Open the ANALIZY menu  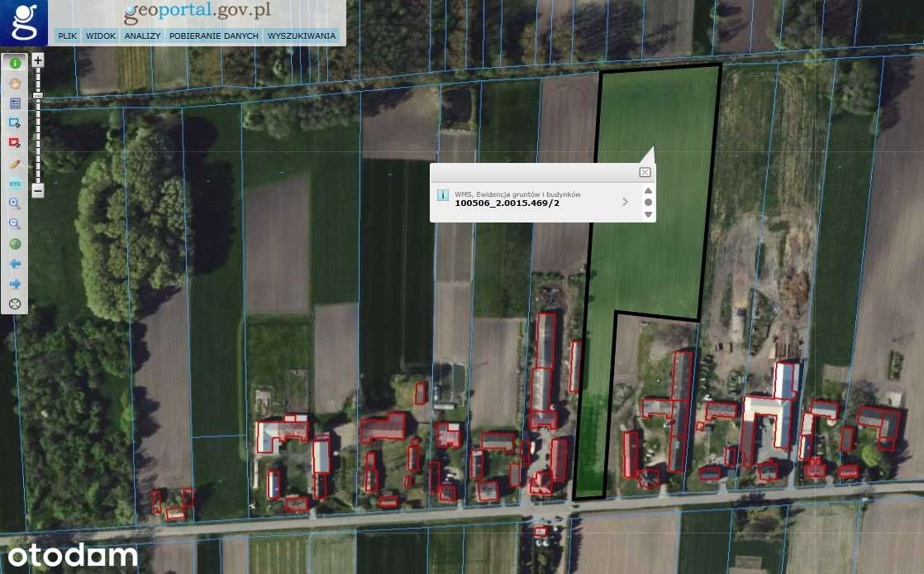(x=143, y=36)
